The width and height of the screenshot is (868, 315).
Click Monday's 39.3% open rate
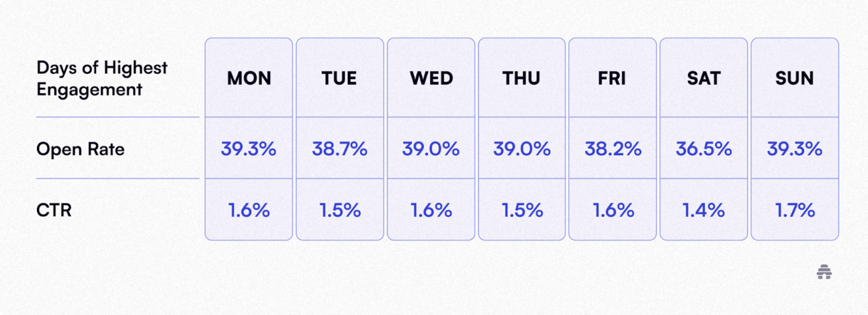click(x=249, y=148)
